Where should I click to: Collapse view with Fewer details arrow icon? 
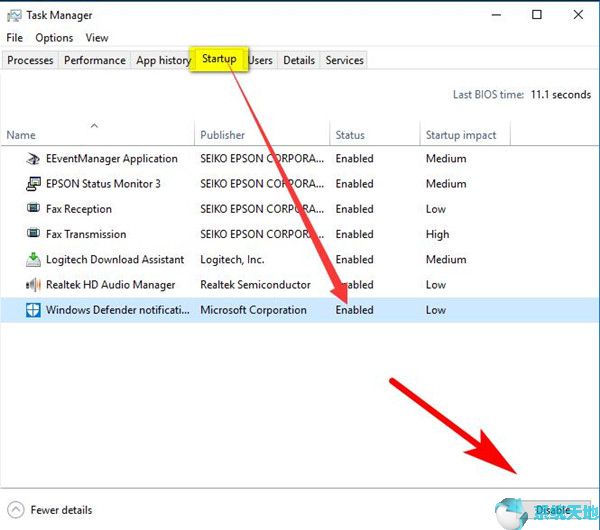coord(15,510)
